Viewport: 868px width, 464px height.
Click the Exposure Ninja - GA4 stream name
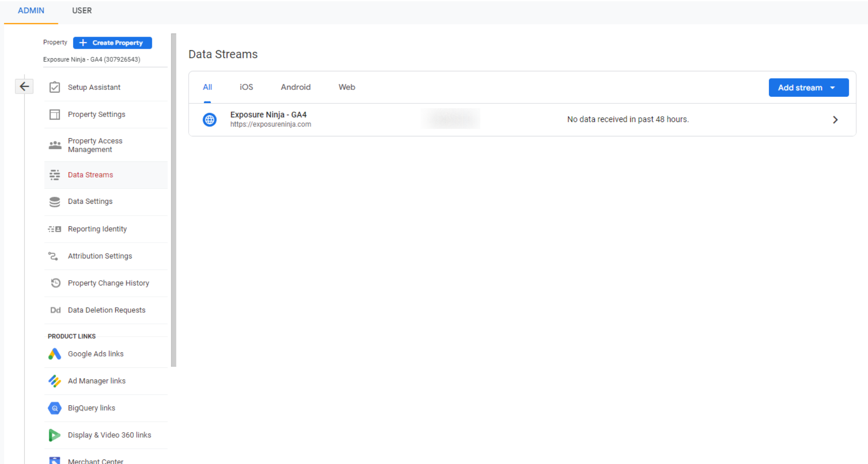coord(268,115)
